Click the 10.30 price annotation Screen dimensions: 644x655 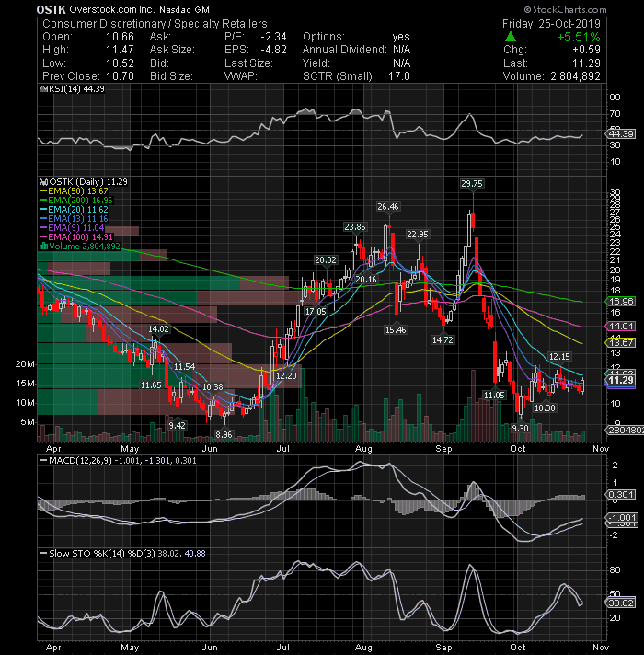(545, 408)
